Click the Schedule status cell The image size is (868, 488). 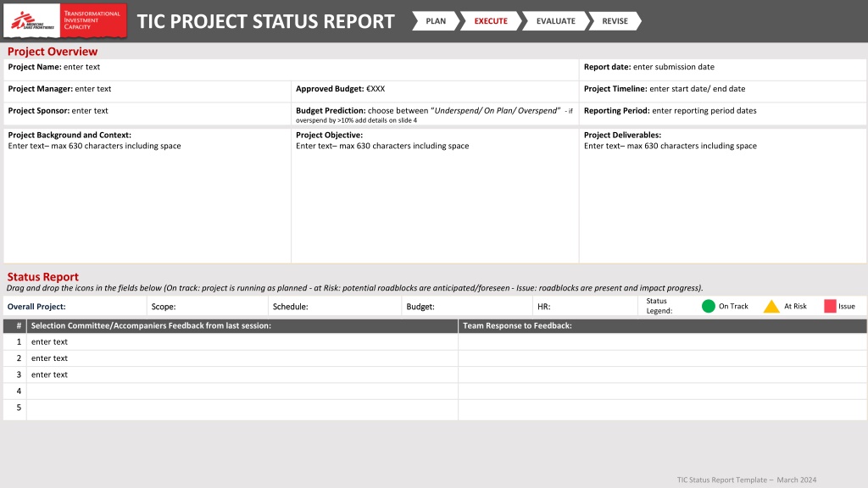[x=335, y=306]
